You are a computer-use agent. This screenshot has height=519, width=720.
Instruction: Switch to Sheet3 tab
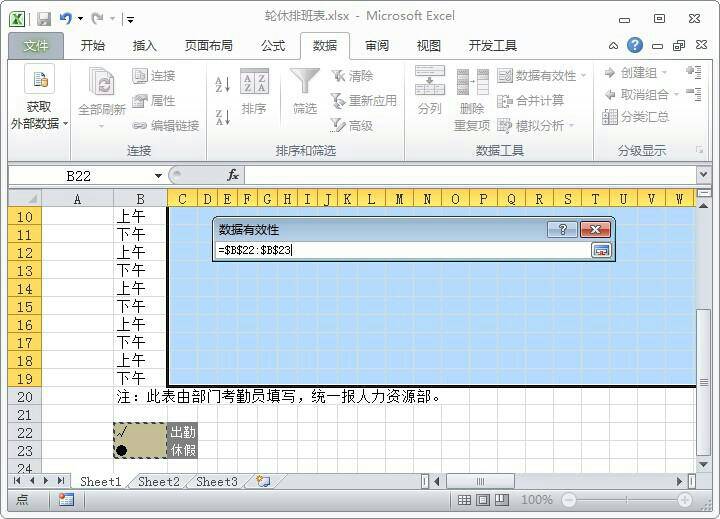217,481
